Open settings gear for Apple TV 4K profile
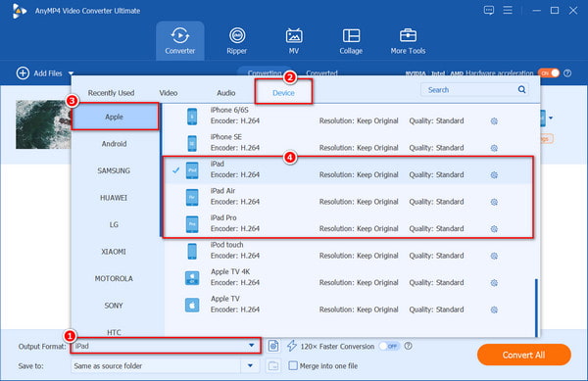 coord(494,283)
